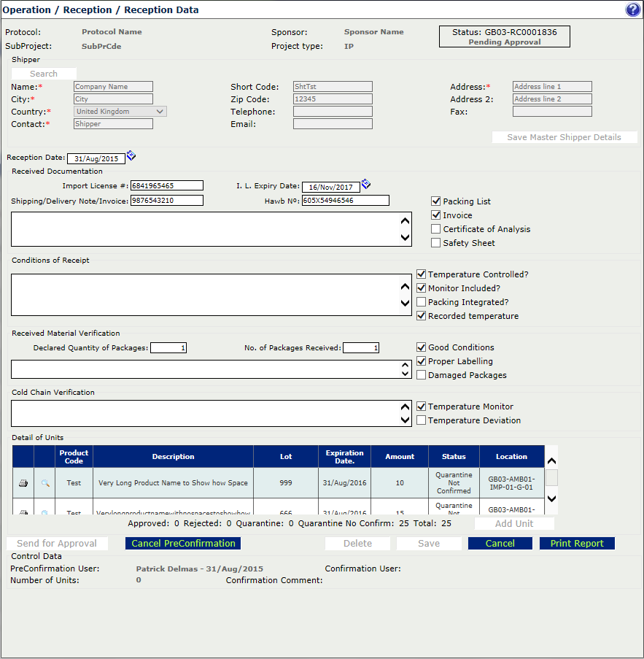The image size is (644, 659).
Task: Click location cell GB03-AMB01-IMP-01-G-01
Action: pos(511,483)
